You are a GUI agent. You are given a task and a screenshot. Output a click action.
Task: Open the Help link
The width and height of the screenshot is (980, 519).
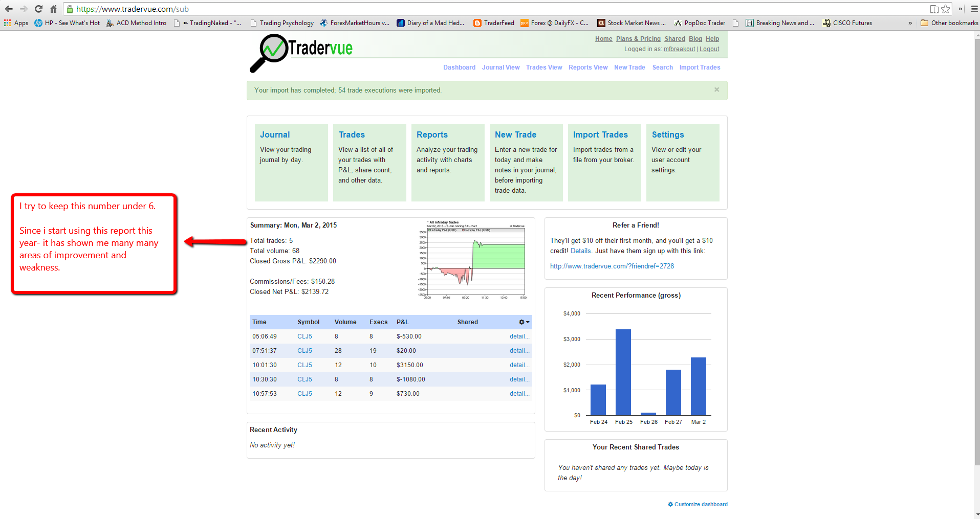click(x=712, y=39)
